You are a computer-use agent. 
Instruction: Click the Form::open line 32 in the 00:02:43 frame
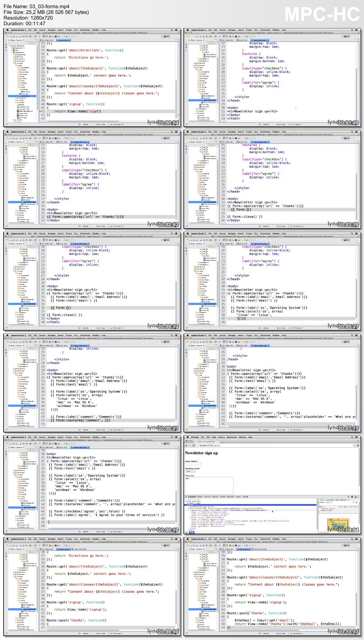point(85,216)
